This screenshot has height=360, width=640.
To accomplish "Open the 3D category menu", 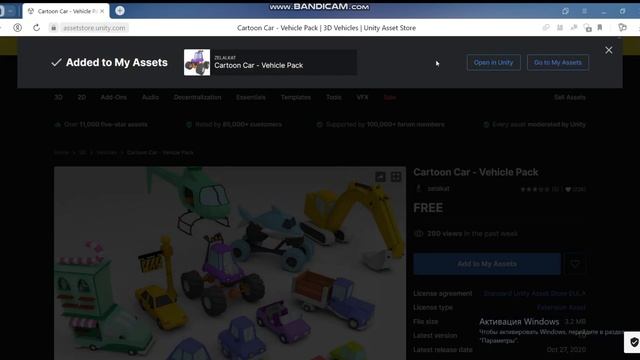I will click(x=58, y=97).
